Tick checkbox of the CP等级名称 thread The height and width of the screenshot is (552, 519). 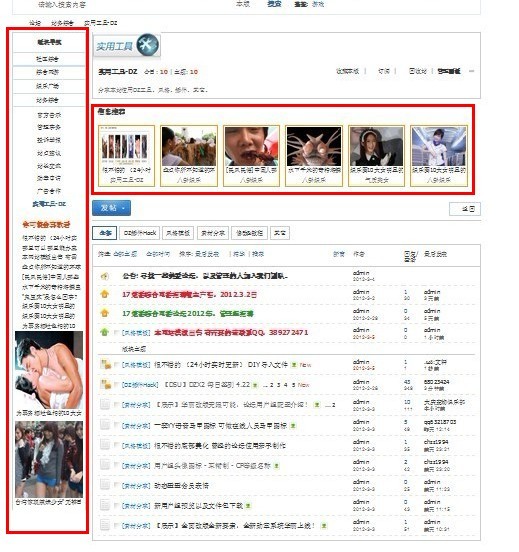[x=116, y=465]
